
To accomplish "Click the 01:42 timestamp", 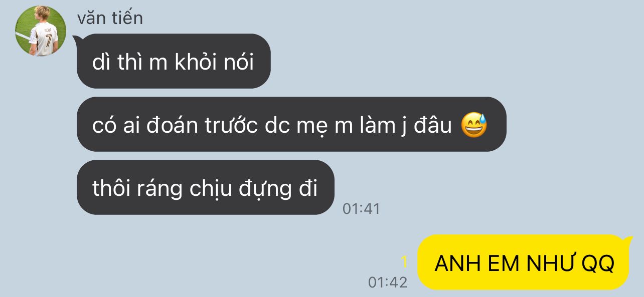I will click(388, 282).
